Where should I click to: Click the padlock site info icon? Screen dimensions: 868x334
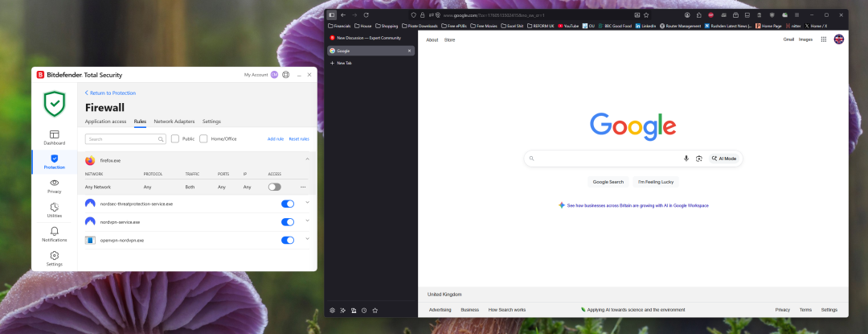pyautogui.click(x=423, y=15)
